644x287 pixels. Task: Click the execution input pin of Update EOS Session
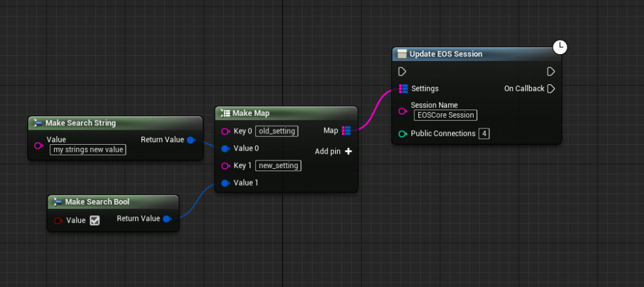[402, 72]
